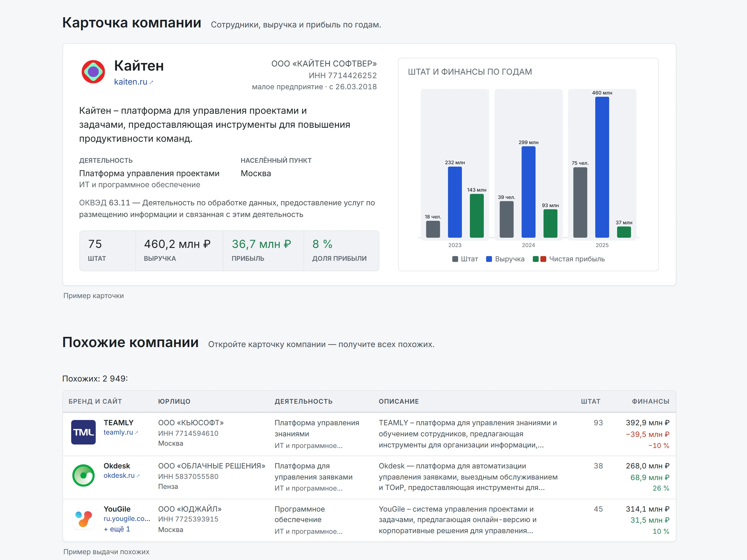Click the '−39,5 млн ₽' TEAMLY loss value
This screenshot has height=560, width=747.
pyautogui.click(x=647, y=434)
